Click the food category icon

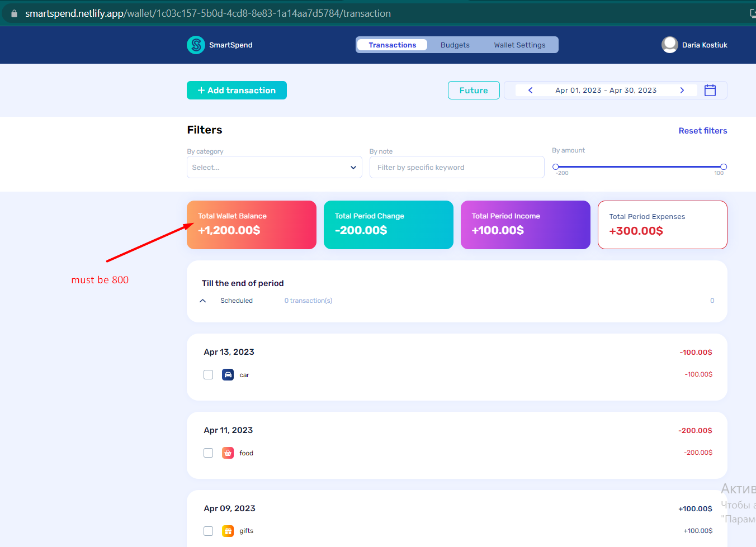pyautogui.click(x=228, y=453)
